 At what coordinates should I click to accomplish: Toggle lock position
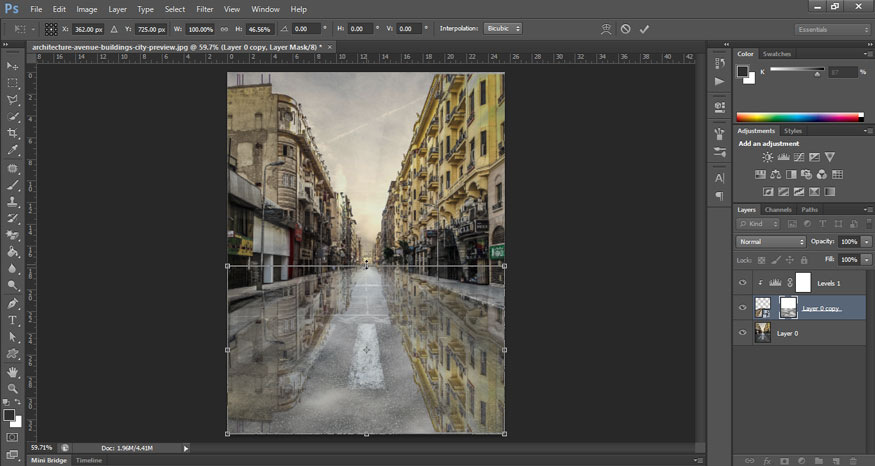(x=790, y=260)
